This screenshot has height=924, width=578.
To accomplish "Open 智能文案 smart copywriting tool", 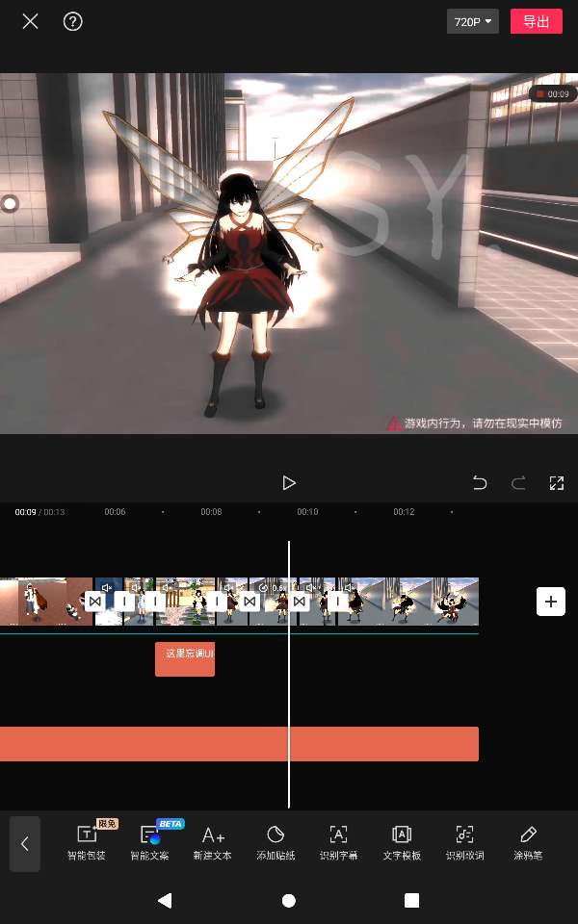I will (x=150, y=843).
